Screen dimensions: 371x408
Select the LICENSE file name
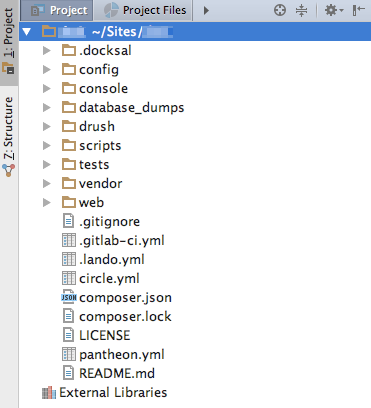pyautogui.click(x=105, y=335)
